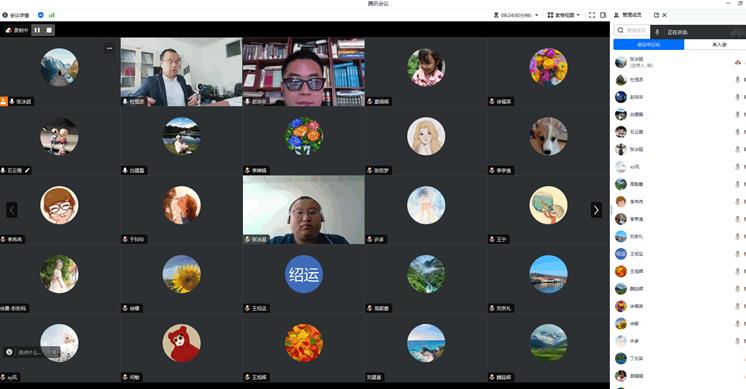Switch to the not-joined members tab
Viewport: 746px width, 389px height.
[718, 44]
